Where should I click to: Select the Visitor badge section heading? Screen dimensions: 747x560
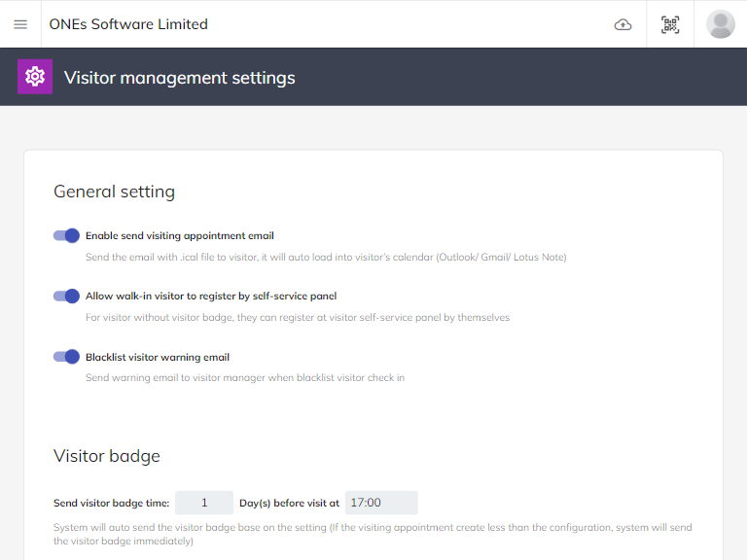point(106,456)
